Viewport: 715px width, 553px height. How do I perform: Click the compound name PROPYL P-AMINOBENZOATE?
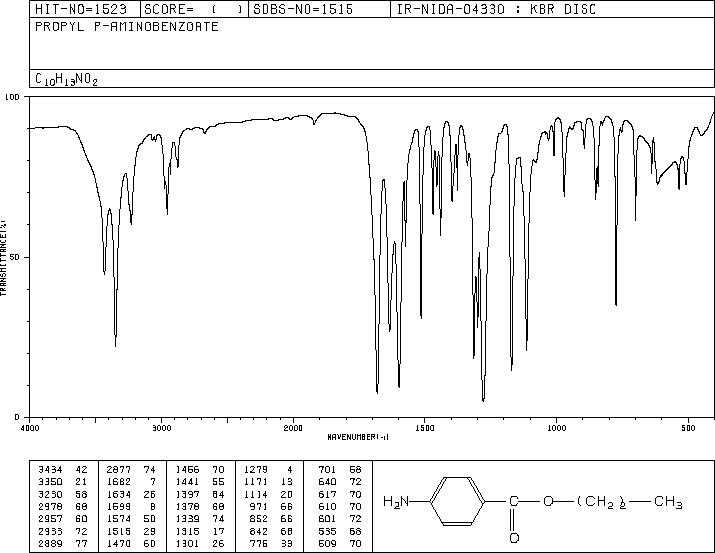pos(127,26)
